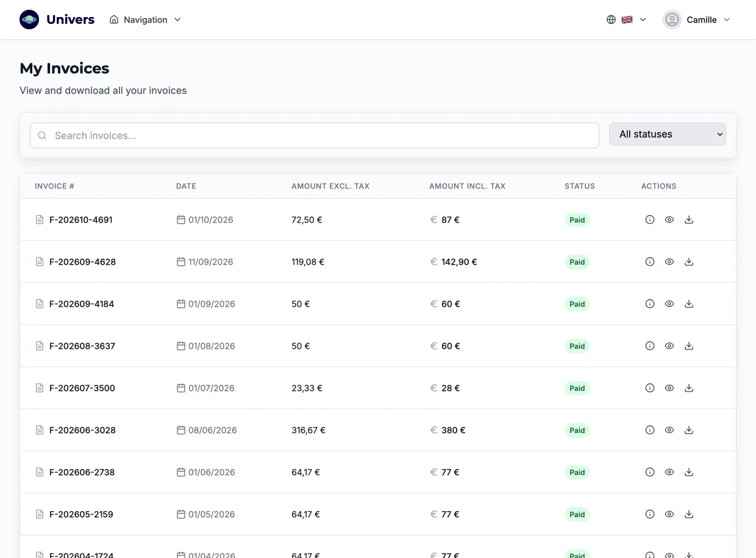The width and height of the screenshot is (756, 558).
Task: View invoice F-202606-2738 eye icon
Action: (669, 472)
